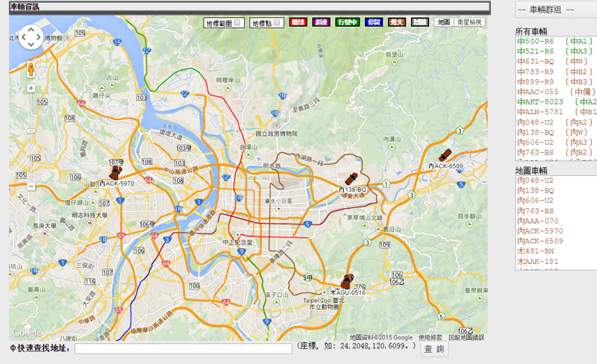Select vehicle 中783-R9 in all vehicles list
The width and height of the screenshot is (597, 364).
(555, 72)
